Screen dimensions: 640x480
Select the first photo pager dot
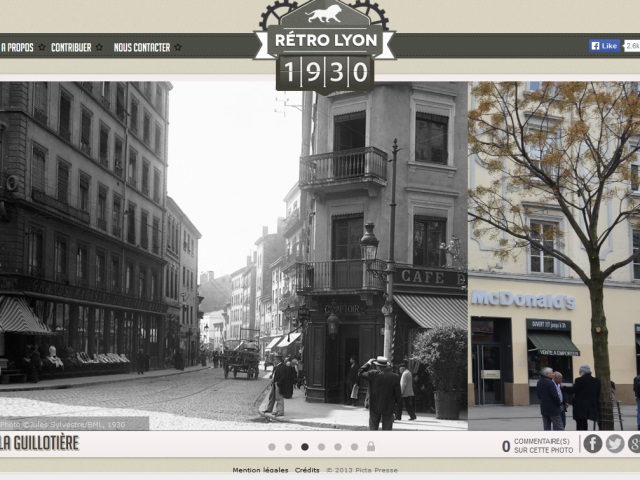(x=272, y=446)
